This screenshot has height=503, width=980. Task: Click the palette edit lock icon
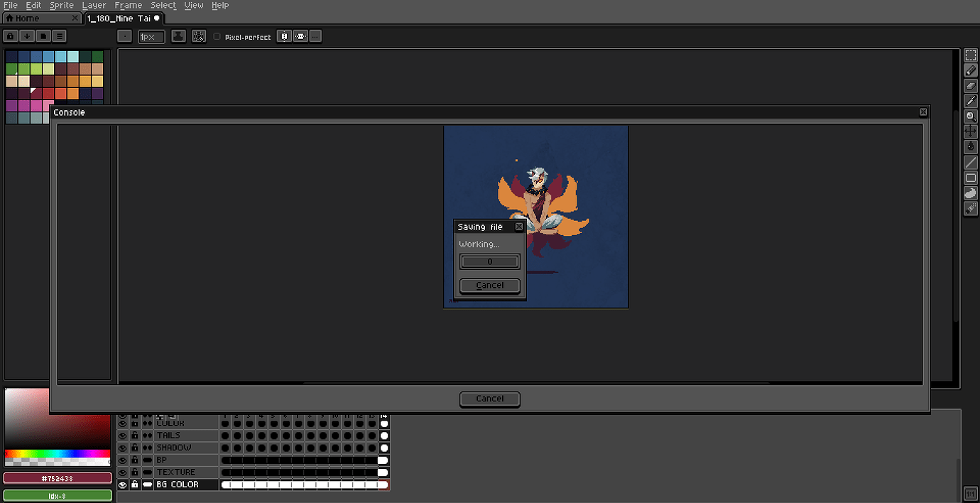[11, 36]
